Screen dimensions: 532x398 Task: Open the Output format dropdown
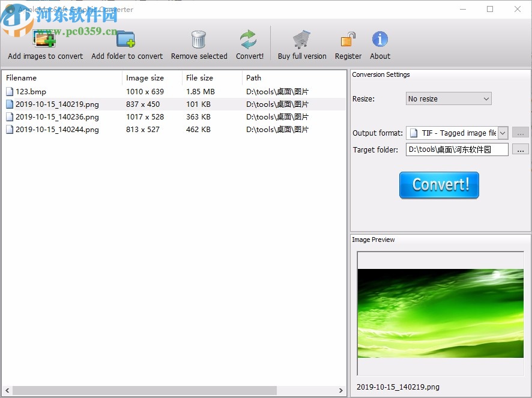point(453,133)
